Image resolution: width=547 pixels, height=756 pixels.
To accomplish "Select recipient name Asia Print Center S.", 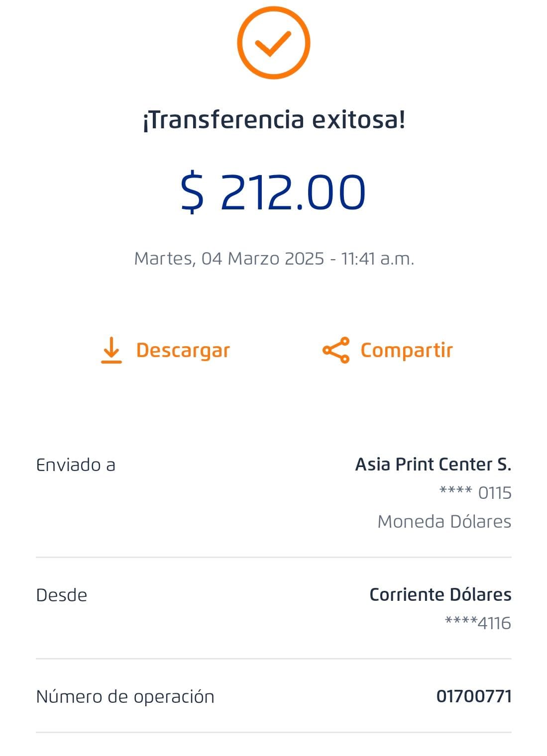I will (433, 465).
